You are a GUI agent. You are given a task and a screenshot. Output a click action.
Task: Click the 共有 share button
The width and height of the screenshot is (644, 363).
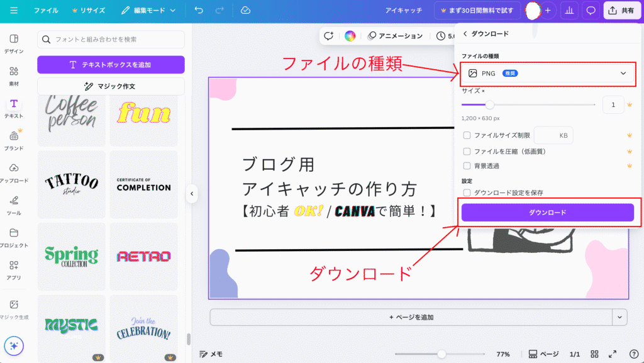pyautogui.click(x=622, y=10)
